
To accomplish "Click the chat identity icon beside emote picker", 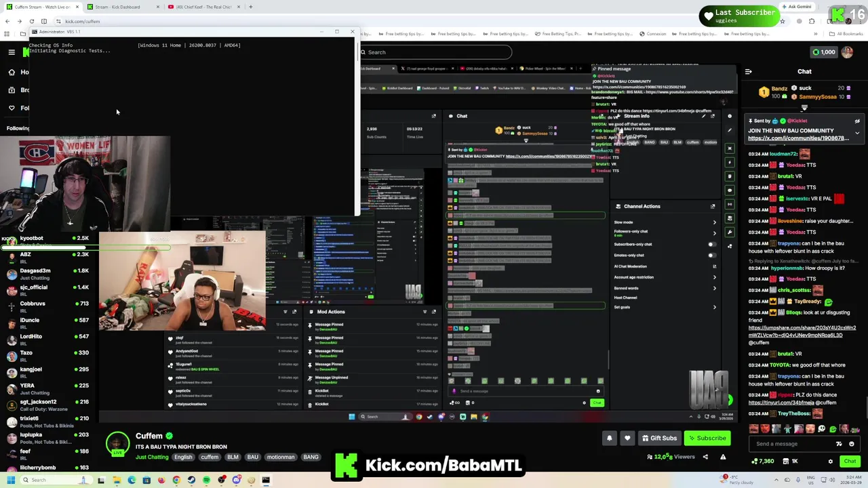I will (x=840, y=444).
